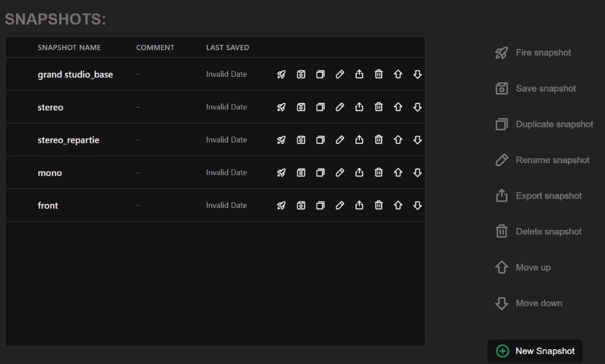This screenshot has height=364, width=605.
Task: Move grand studio_base snapshot up
Action: tap(398, 74)
